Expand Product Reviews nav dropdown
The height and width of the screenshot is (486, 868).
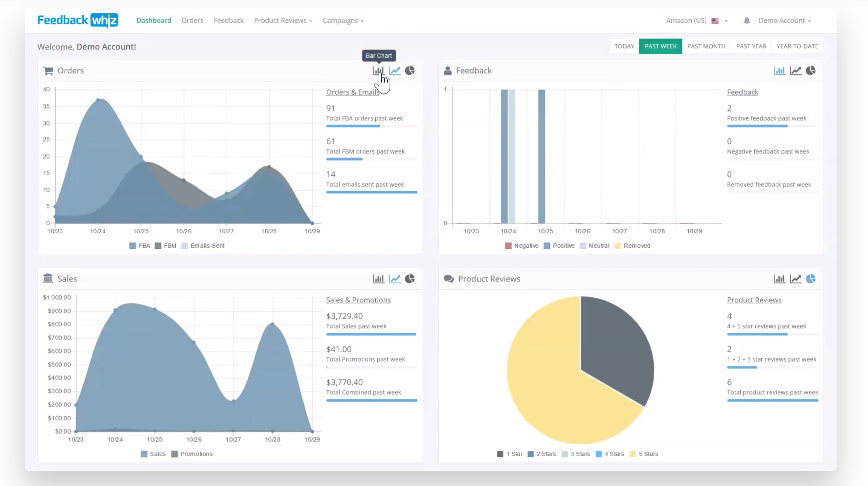(x=283, y=21)
